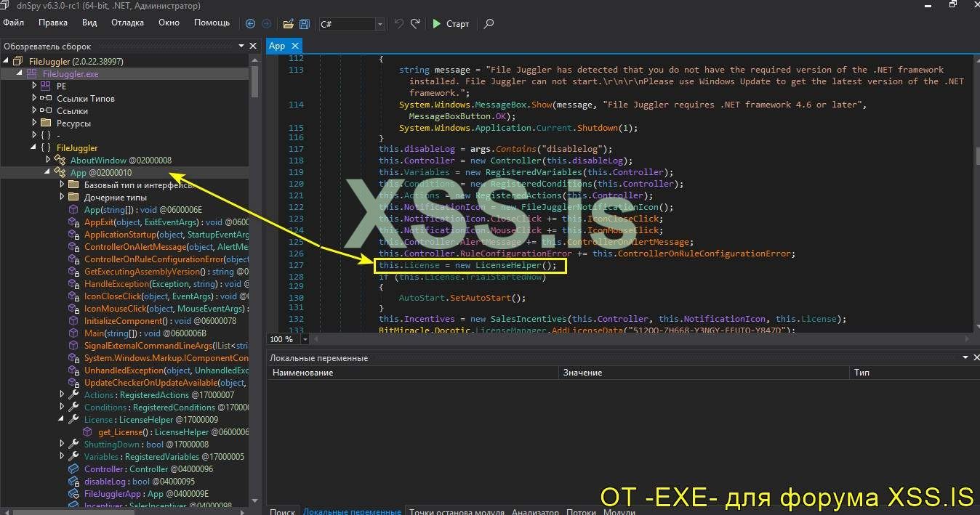Select the FileJuggler.exe module icon
This screenshot has height=515, width=980.
pyautogui.click(x=31, y=74)
